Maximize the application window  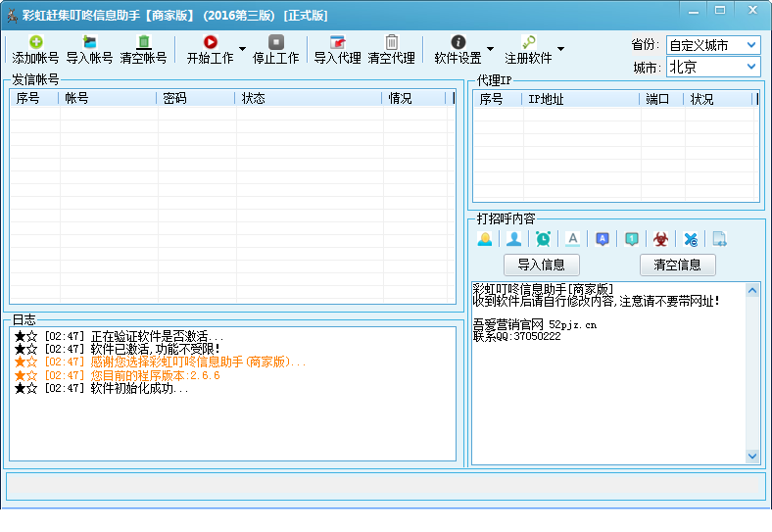click(x=720, y=11)
